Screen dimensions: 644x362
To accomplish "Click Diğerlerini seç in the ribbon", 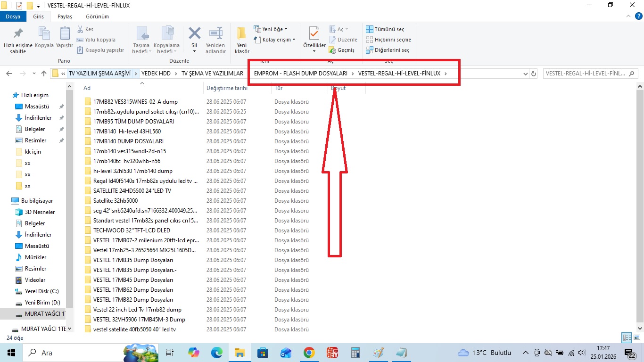I will click(388, 50).
